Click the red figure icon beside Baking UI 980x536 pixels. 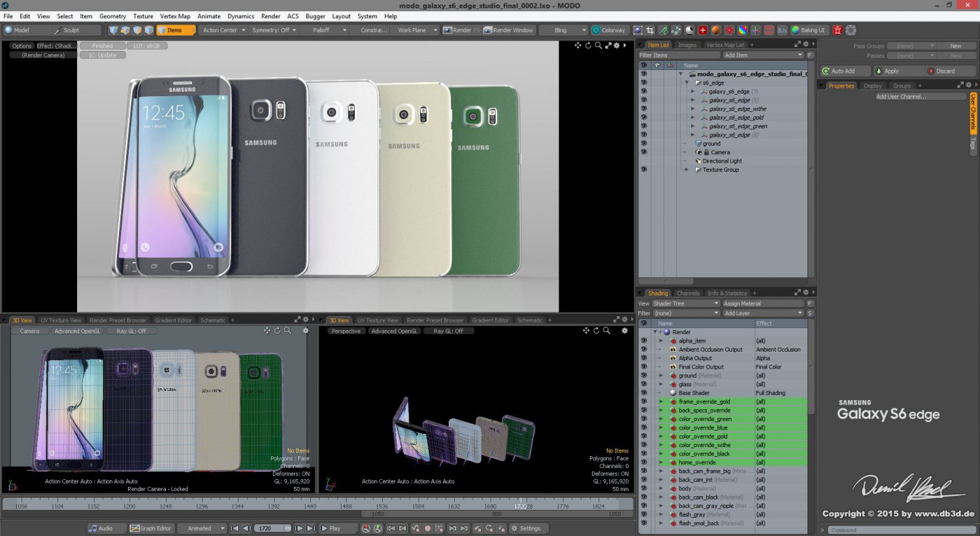click(838, 30)
